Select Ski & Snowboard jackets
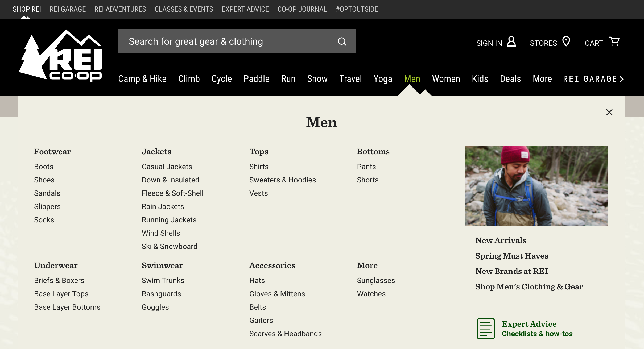Viewport: 644px width, 349px height. [x=170, y=247]
